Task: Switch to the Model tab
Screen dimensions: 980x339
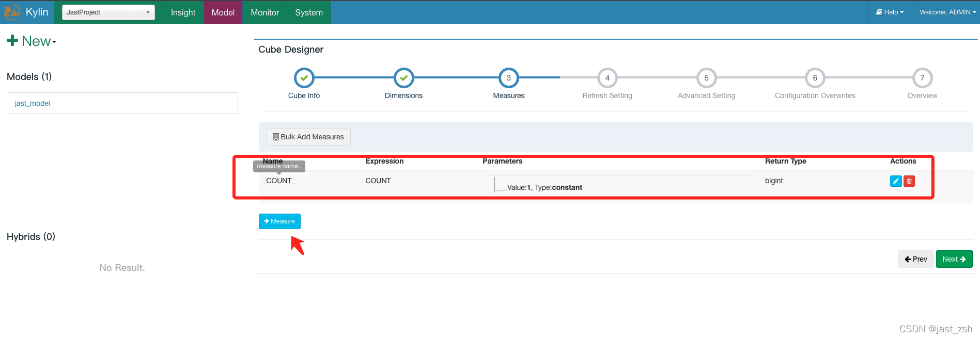Action: (x=223, y=12)
